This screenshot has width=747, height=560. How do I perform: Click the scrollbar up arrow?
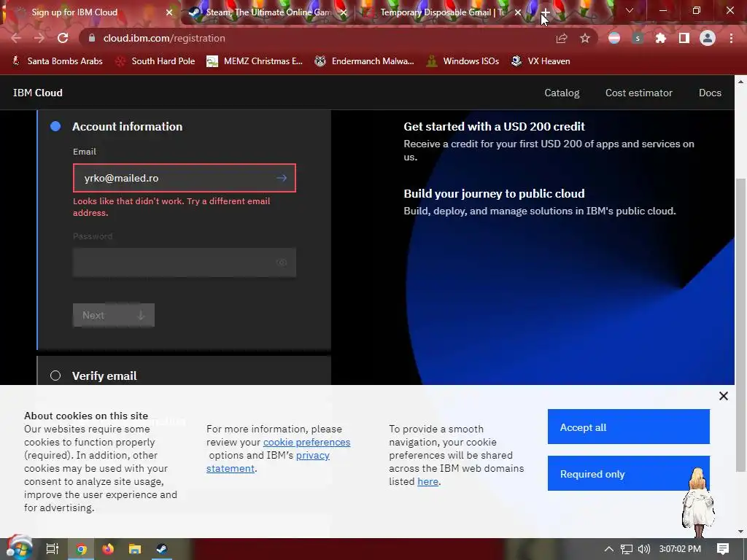coord(741,82)
